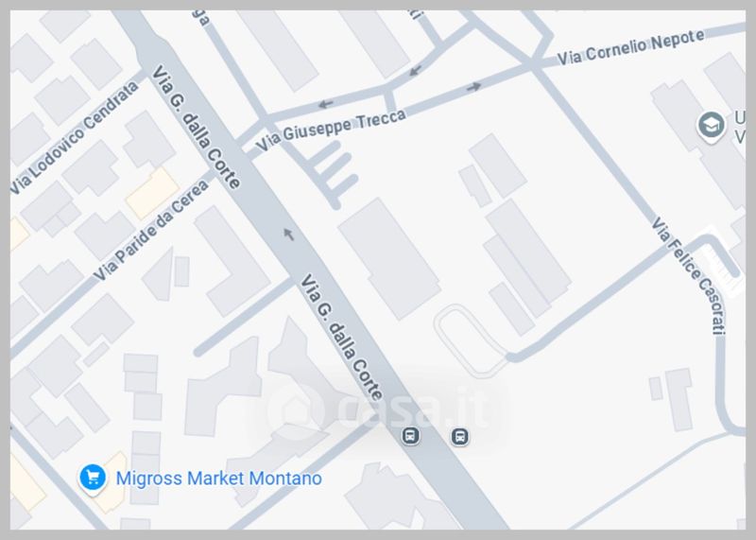Open the Migross Market Montano label

click(219, 479)
